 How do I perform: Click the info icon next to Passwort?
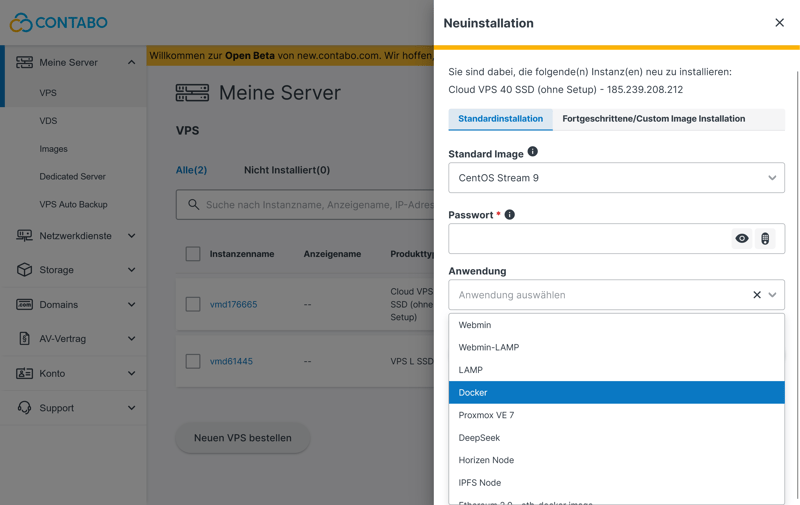[510, 214]
